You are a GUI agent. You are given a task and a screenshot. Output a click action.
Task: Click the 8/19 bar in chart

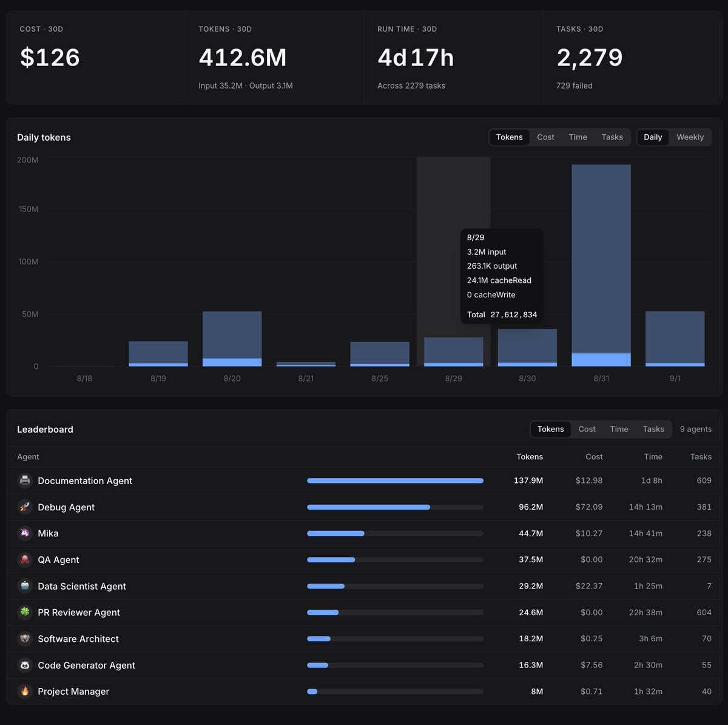click(x=158, y=354)
